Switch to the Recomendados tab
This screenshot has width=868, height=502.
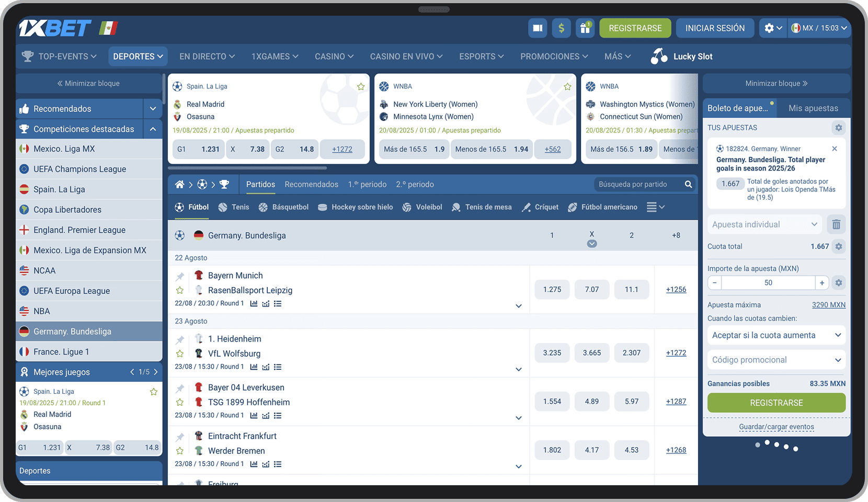(311, 184)
